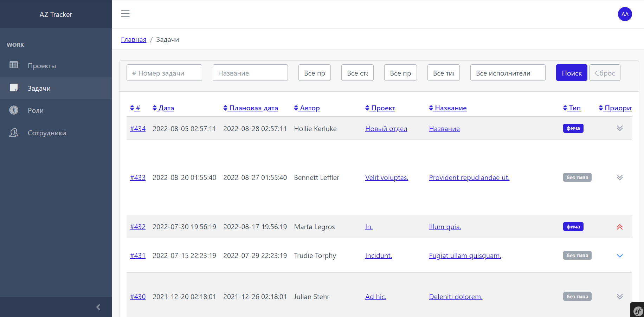The image size is (644, 317).
Task: Click the hamburger menu icon at top
Action: click(x=125, y=14)
